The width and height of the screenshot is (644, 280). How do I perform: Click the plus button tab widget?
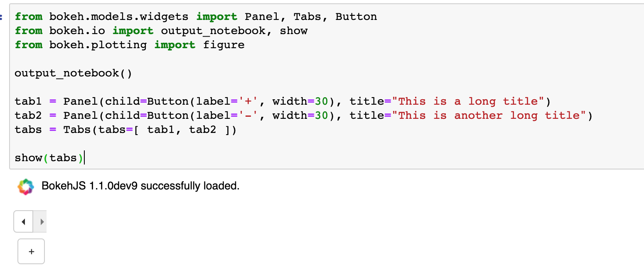31,251
